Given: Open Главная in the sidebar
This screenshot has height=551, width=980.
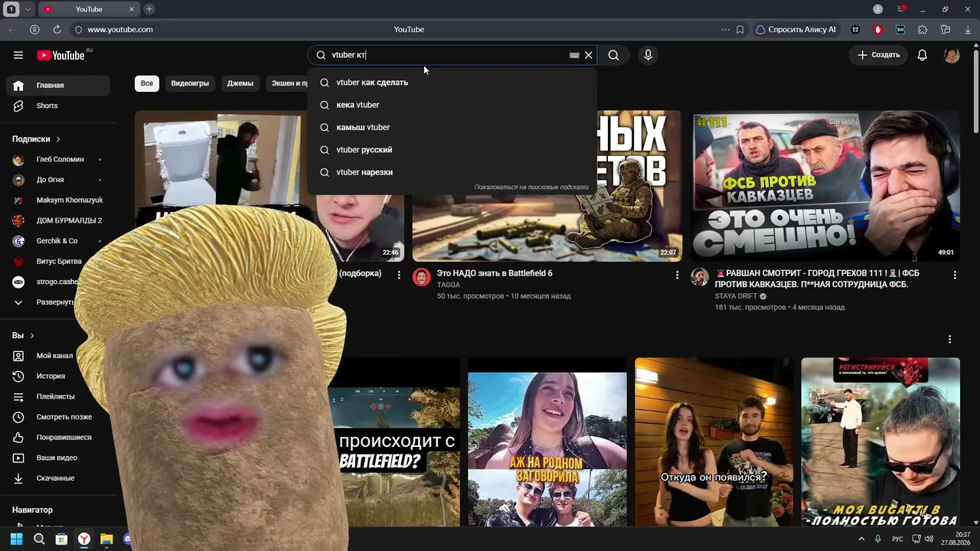Looking at the screenshot, I should 58,85.
